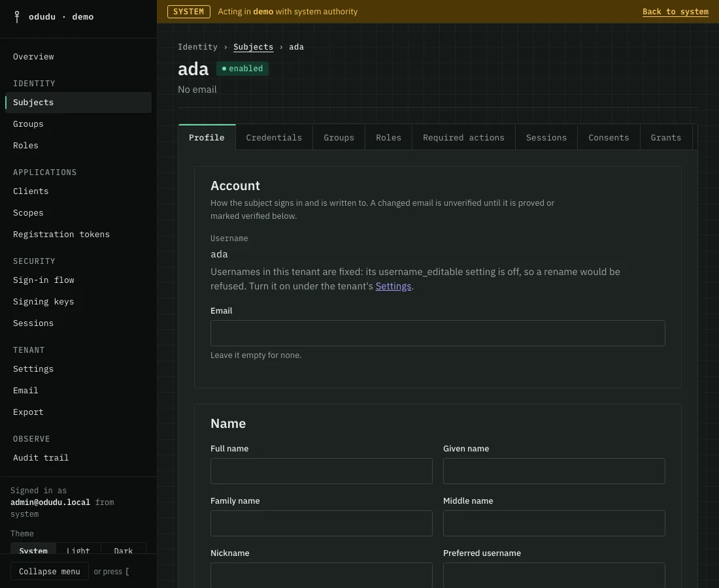Select the Profile tab
The image size is (719, 588).
coord(207,137)
